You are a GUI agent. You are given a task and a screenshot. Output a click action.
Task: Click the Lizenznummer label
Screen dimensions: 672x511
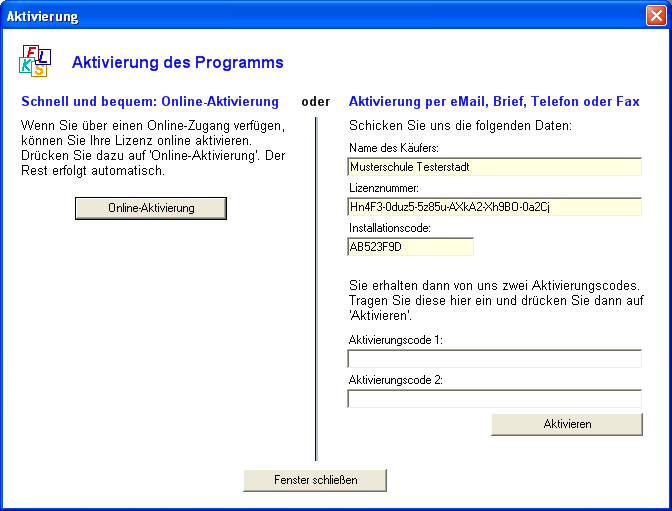point(383,188)
